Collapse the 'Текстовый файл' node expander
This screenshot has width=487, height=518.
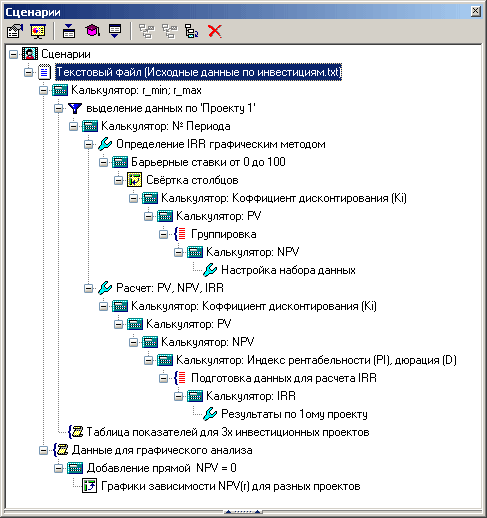pyautogui.click(x=29, y=72)
